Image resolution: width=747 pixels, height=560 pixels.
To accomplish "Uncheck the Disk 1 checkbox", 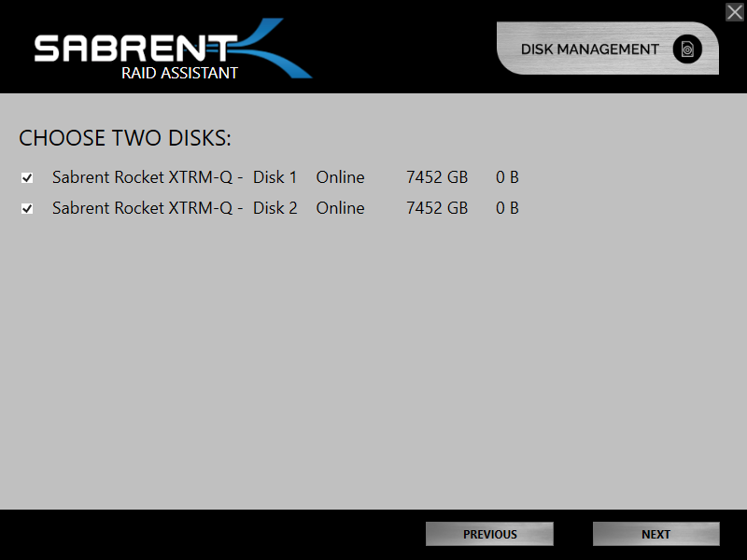I will 27,178.
